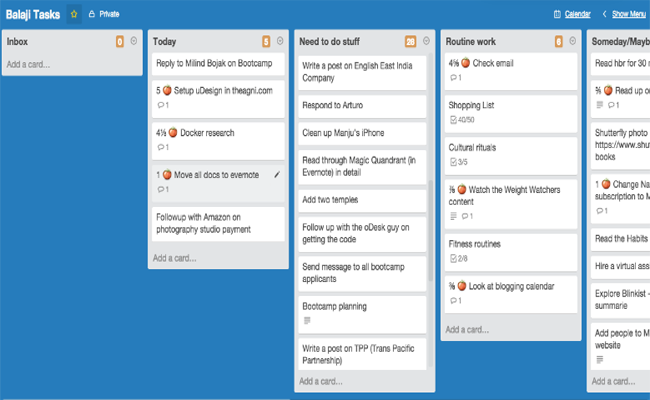Open the Inbox list actions menu
This screenshot has height=400, width=650.
pos(134,41)
